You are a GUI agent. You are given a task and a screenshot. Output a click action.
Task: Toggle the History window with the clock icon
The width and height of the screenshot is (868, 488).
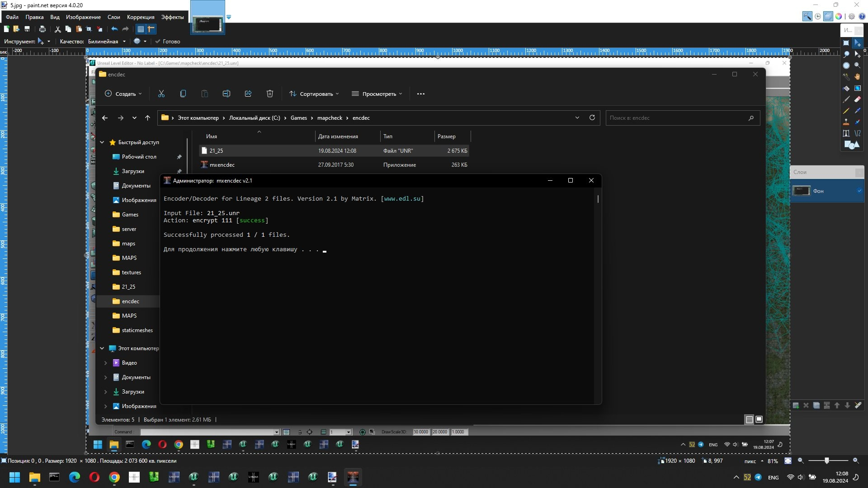coord(818,16)
